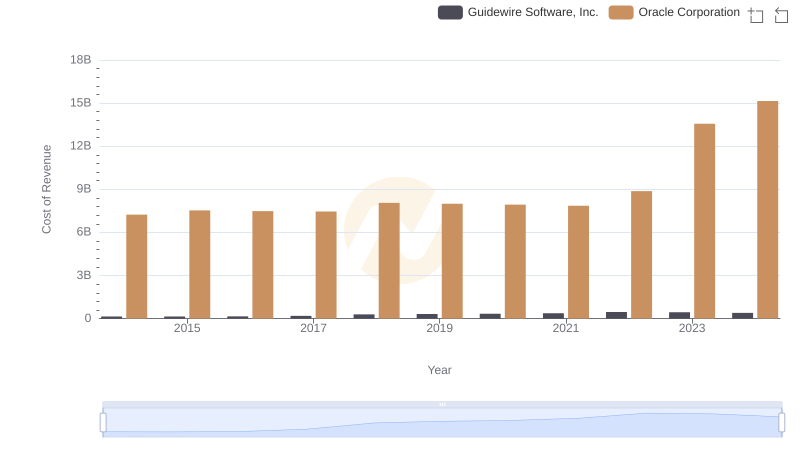
Task: Toggle the Guidewire Software, Inc. legend entry
Action: pos(518,12)
